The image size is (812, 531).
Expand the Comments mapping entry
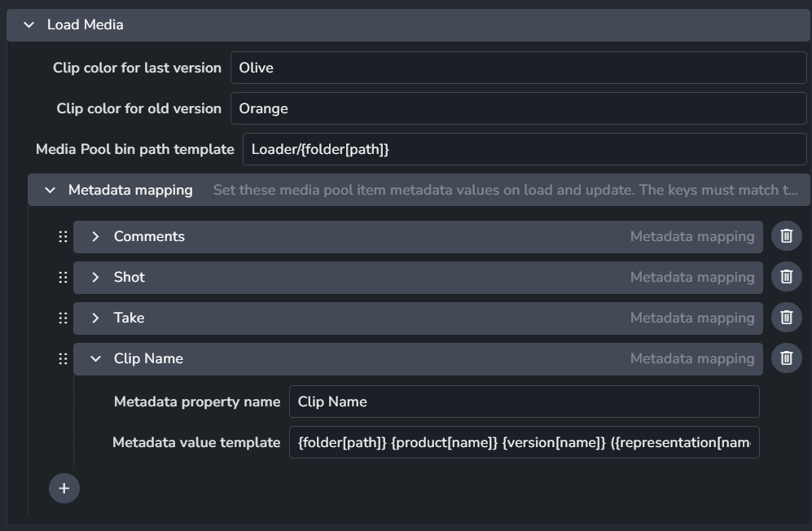pos(95,237)
